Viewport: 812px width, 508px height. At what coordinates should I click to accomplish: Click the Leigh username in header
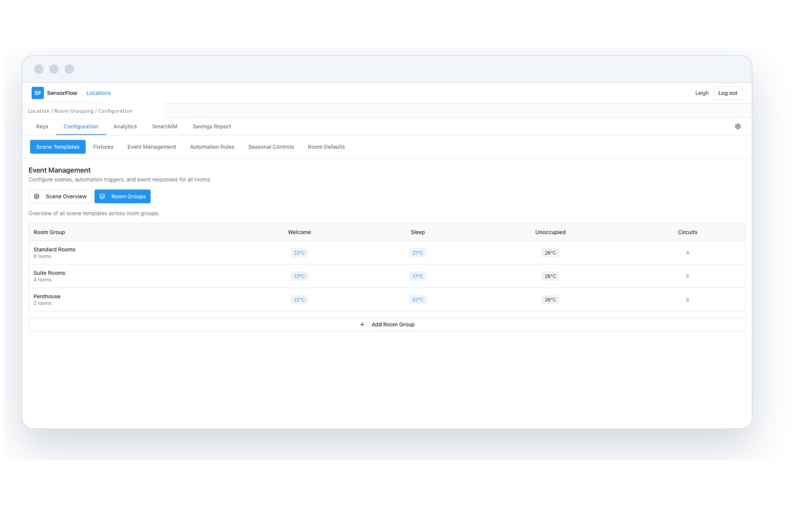(x=702, y=93)
